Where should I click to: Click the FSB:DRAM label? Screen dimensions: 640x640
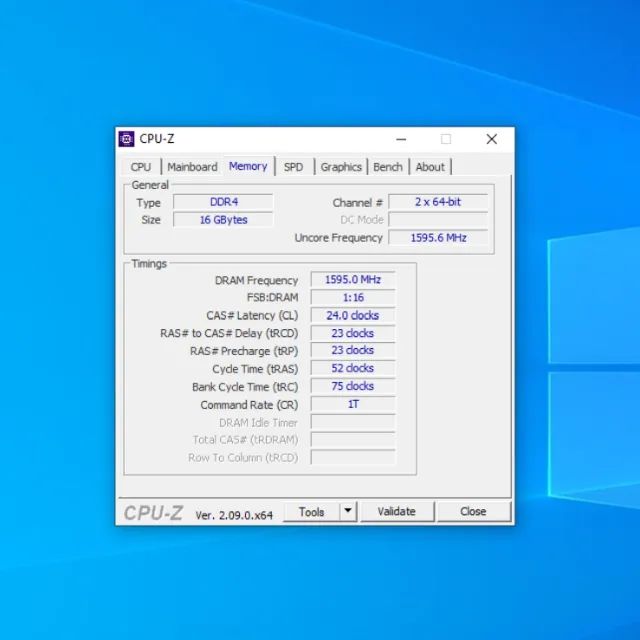pyautogui.click(x=272, y=298)
